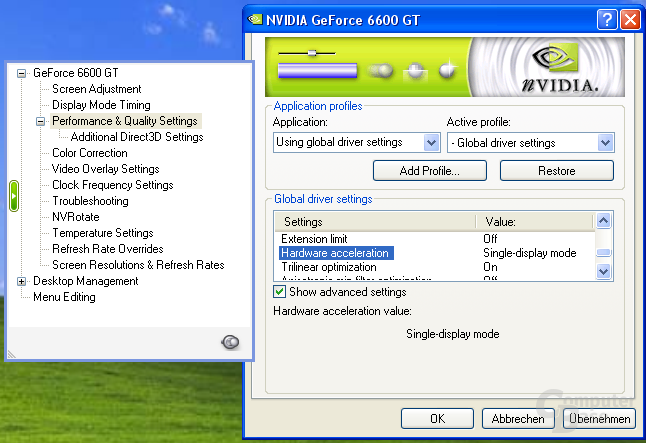Click the Off value of Extension limit
Viewport: 646px width, 443px height.
point(490,239)
